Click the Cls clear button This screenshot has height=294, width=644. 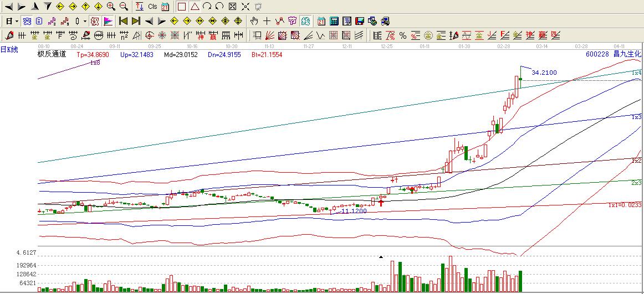tap(152, 7)
